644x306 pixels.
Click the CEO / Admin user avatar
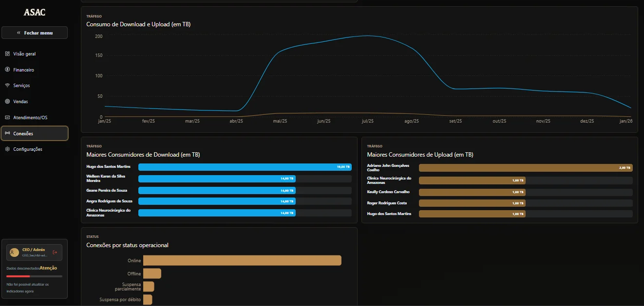15,252
